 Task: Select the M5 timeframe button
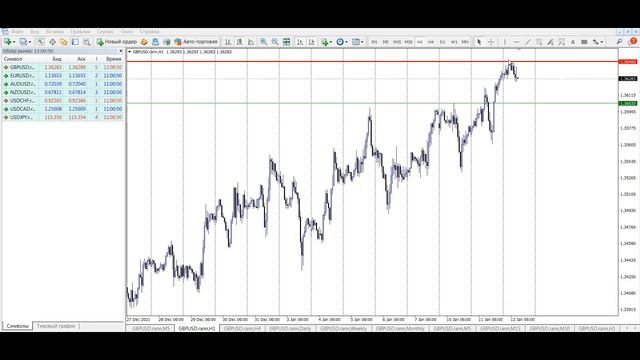pyautogui.click(x=385, y=42)
